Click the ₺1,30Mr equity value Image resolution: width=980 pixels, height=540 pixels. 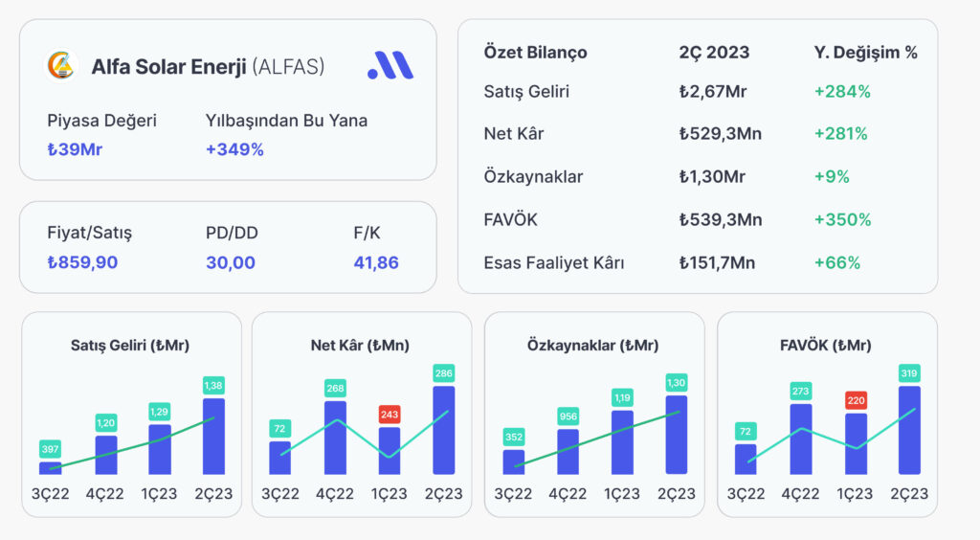(x=712, y=177)
